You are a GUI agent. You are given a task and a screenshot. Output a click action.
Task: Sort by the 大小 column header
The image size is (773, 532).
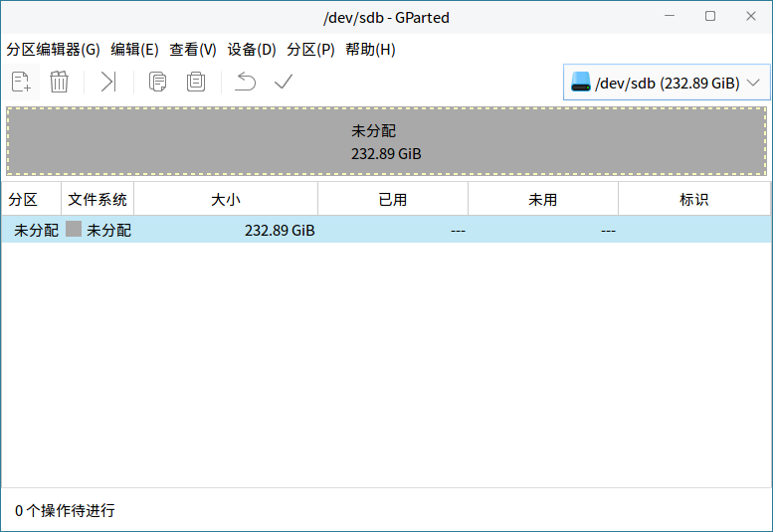coord(226,200)
